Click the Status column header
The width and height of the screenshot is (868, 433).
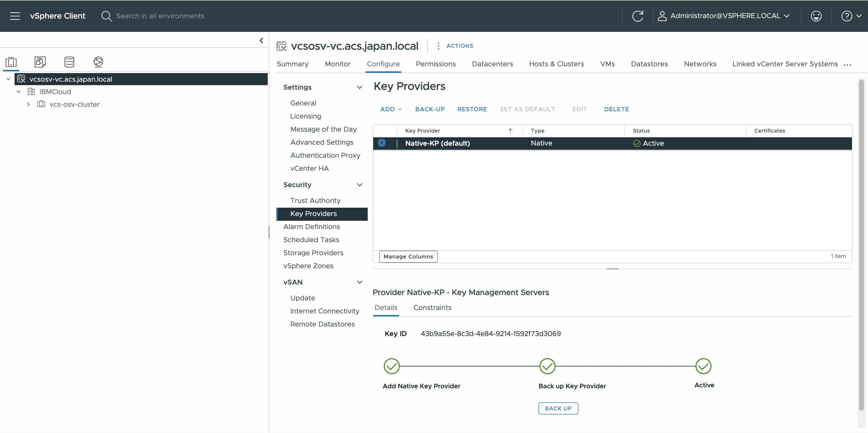click(641, 131)
